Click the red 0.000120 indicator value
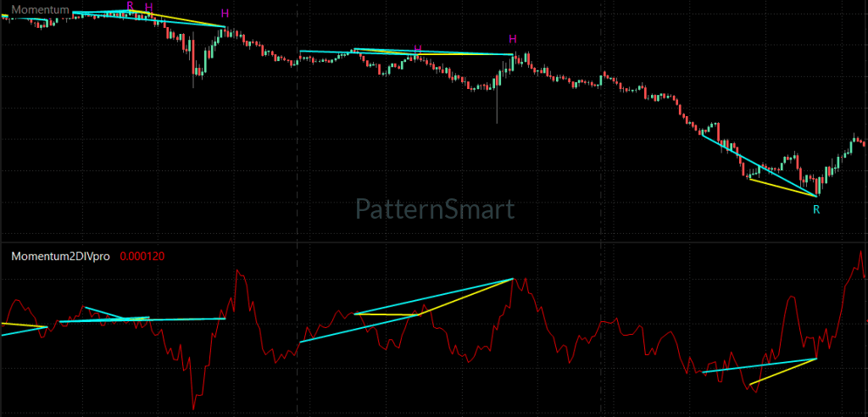Viewport: 868px width, 417px height. click(142, 257)
